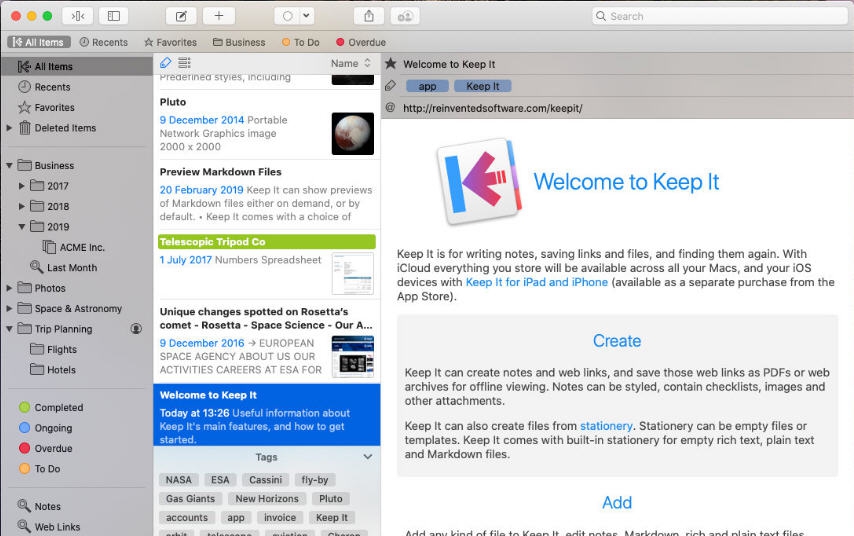Click the label circle toolbar button
Viewport: 854px width, 536px height.
click(288, 16)
